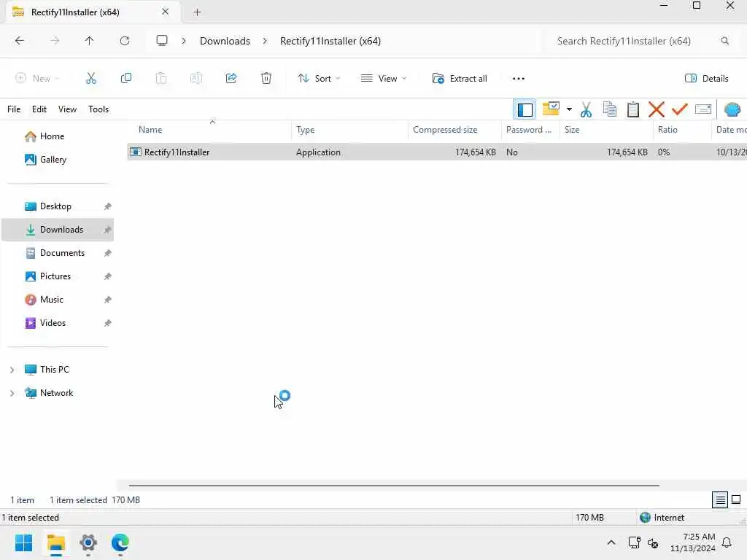Open the Windows Start button
Screen dimensions: 747x560
click(24, 542)
